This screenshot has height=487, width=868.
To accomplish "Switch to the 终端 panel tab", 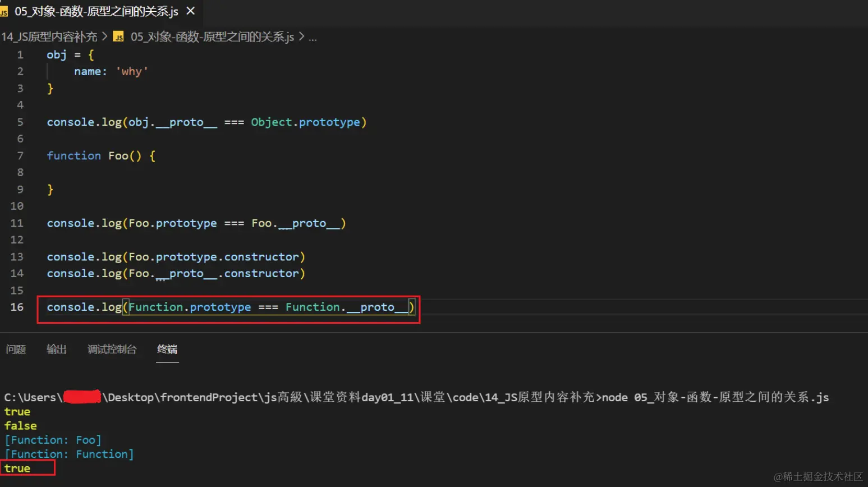I will (167, 350).
